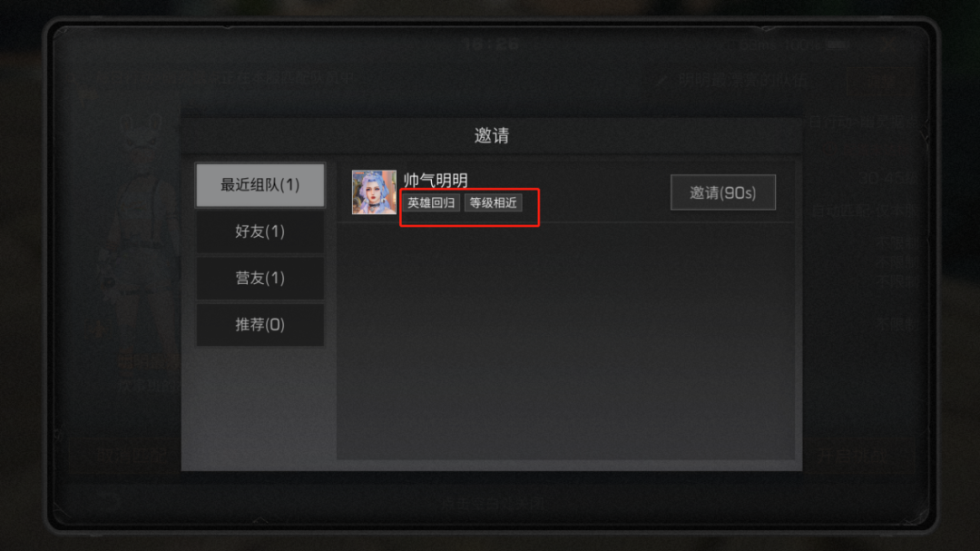
Task: Click the 等级相近 tag
Action: tap(493, 202)
